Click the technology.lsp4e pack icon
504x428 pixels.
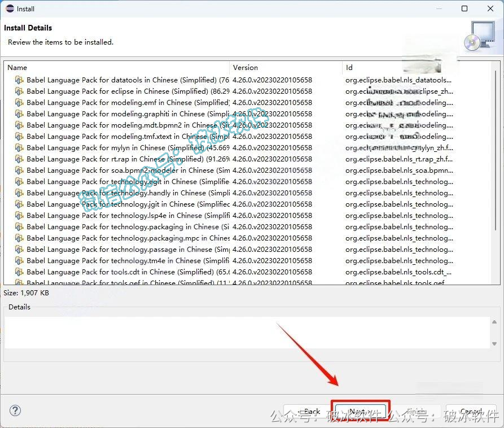[x=19, y=215]
